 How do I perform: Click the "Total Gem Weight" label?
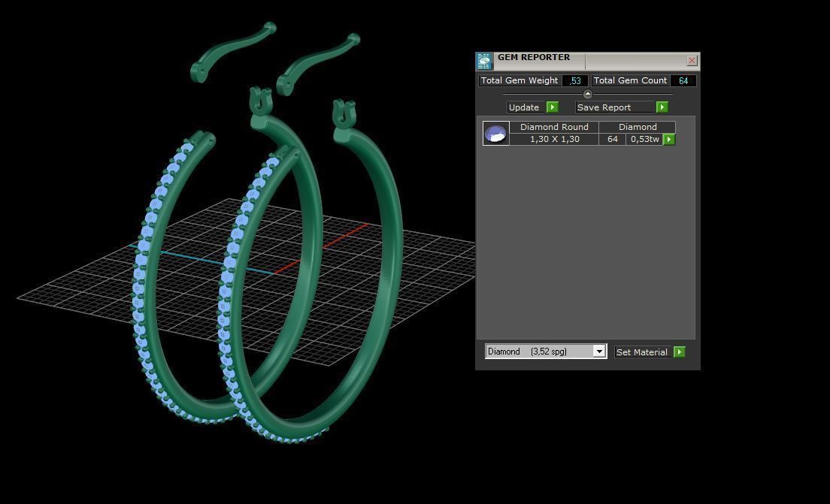point(520,80)
